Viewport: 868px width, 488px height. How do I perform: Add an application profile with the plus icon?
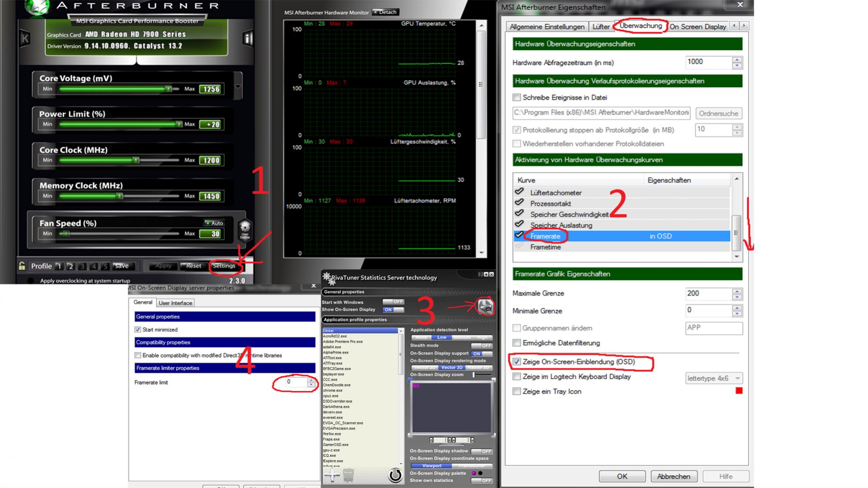coord(332,475)
